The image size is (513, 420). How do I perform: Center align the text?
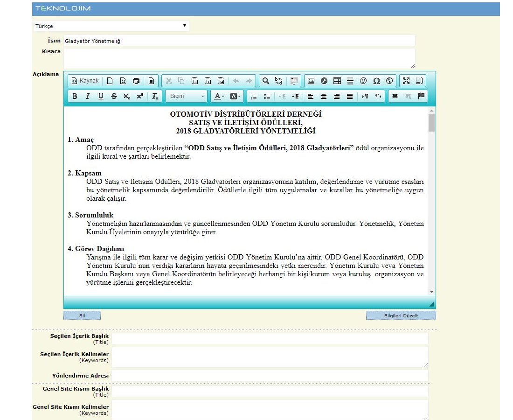324,96
